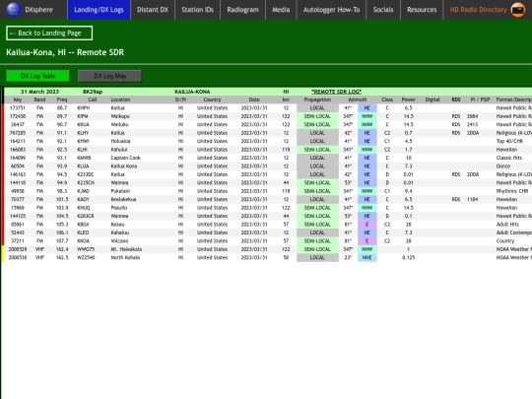This screenshot has width=532, height=399.
Task: Click the Mt. Haleakala location cell
Action: coord(126,249)
